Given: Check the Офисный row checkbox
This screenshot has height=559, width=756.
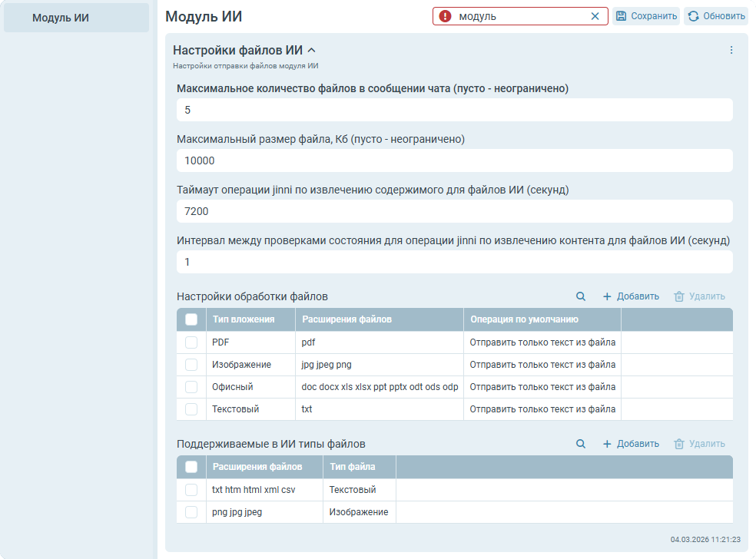Looking at the screenshot, I should pyautogui.click(x=191, y=387).
